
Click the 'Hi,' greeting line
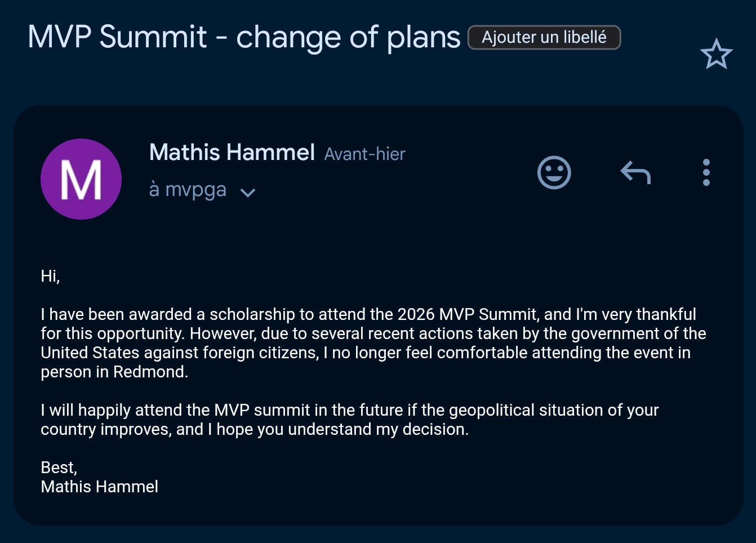50,276
